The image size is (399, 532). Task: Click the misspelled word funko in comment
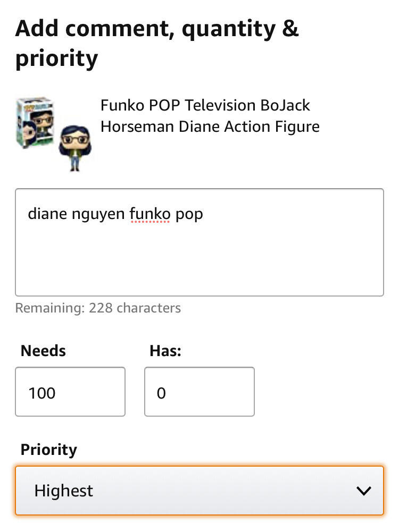pos(150,214)
